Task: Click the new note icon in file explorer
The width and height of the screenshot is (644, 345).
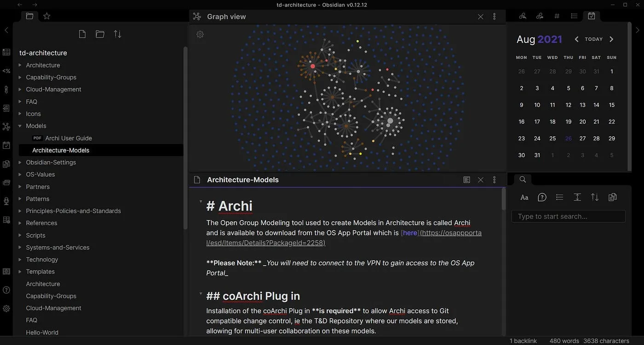Action: (82, 34)
